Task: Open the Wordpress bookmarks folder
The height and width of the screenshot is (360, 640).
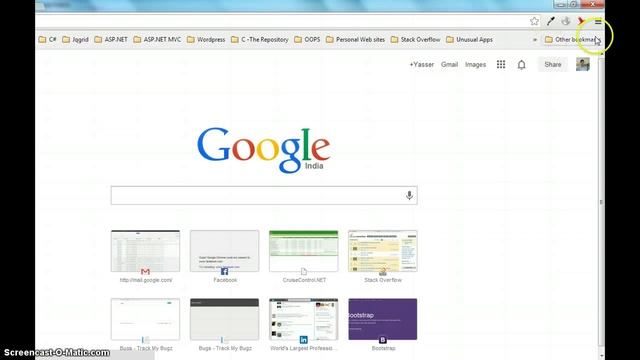Action: [x=206, y=40]
